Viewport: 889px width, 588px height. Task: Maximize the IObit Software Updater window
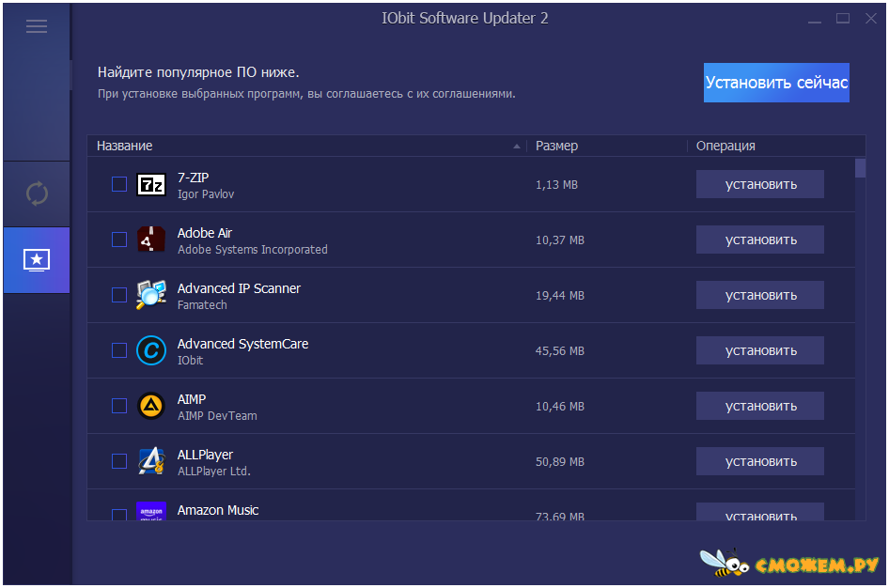point(843,19)
